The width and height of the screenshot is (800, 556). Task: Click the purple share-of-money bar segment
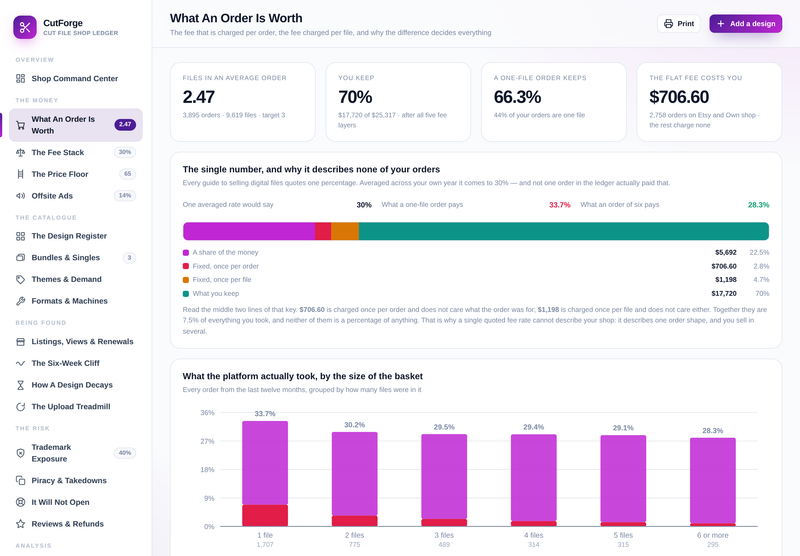[x=248, y=231]
